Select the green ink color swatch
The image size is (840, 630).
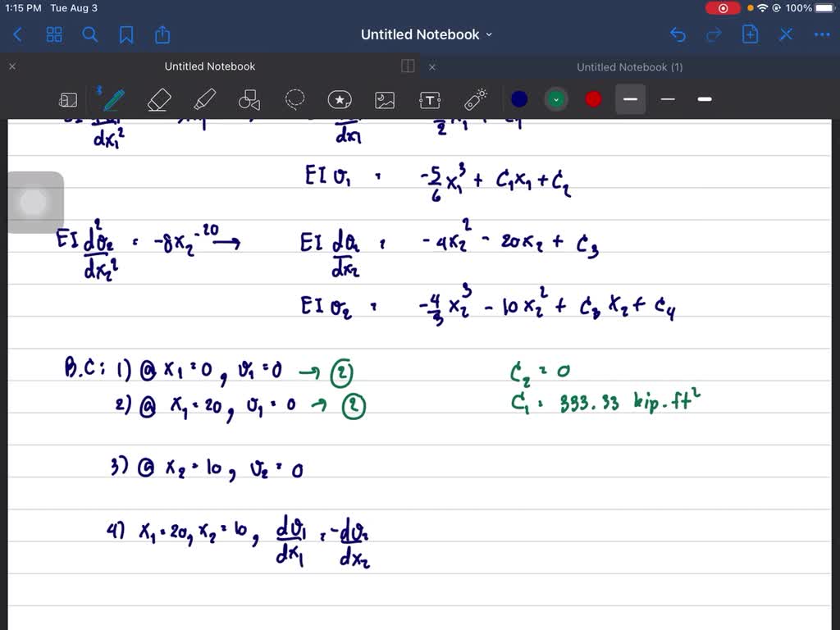[556, 98]
